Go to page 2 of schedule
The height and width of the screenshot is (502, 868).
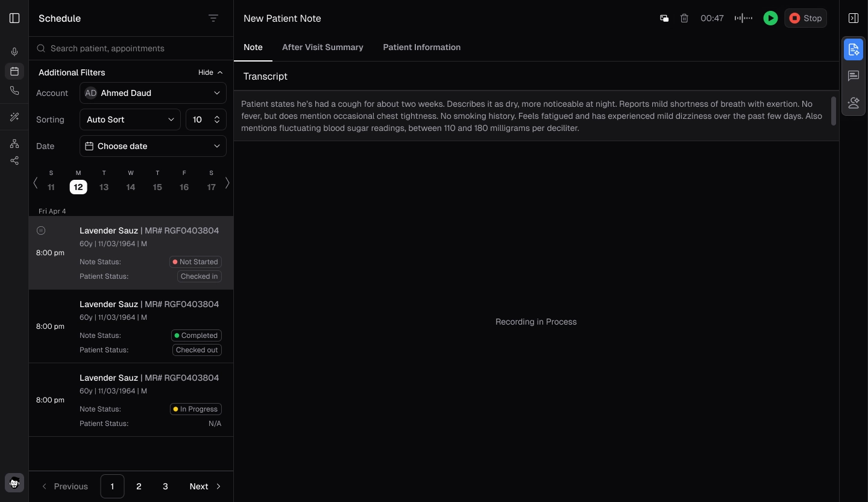coord(139,486)
